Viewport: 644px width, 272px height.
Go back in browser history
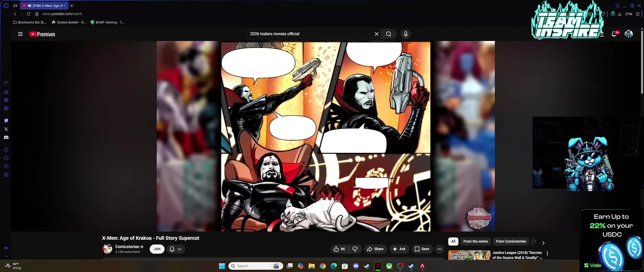coord(15,14)
